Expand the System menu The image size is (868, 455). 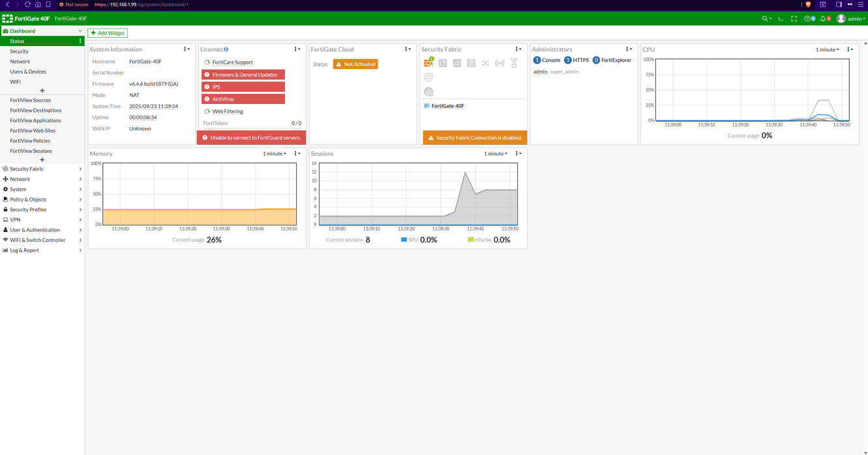42,189
